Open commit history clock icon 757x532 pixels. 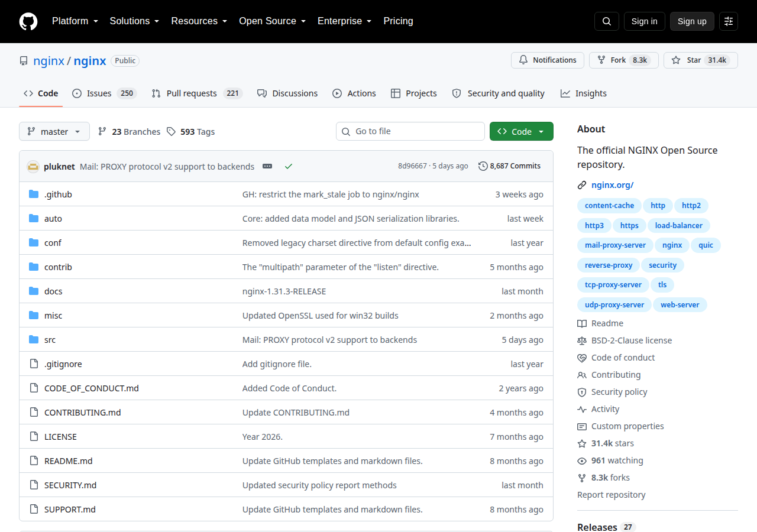click(483, 166)
